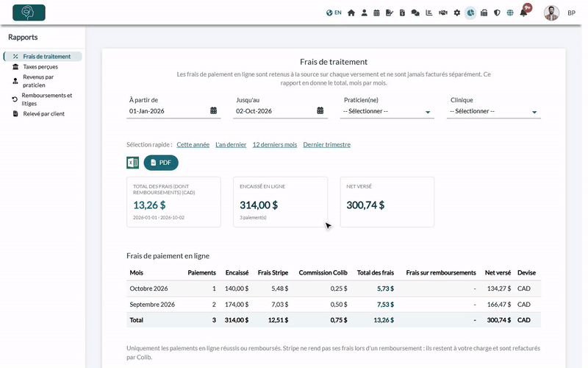Open the pie chart reports icon

pos(470,13)
